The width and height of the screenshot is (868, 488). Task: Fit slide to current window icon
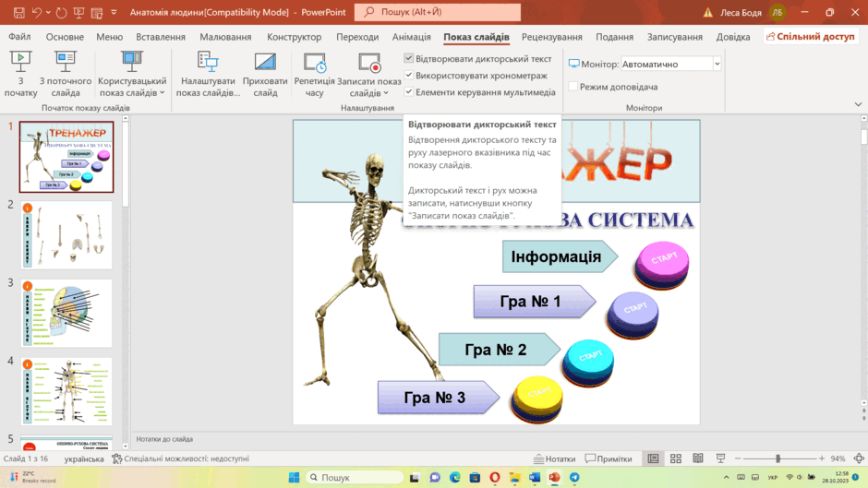click(x=859, y=458)
